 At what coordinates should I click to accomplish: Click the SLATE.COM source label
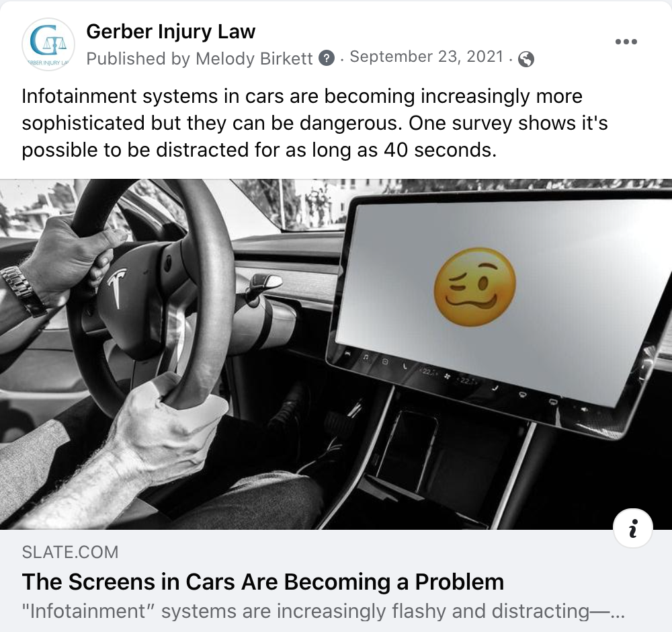point(70,552)
